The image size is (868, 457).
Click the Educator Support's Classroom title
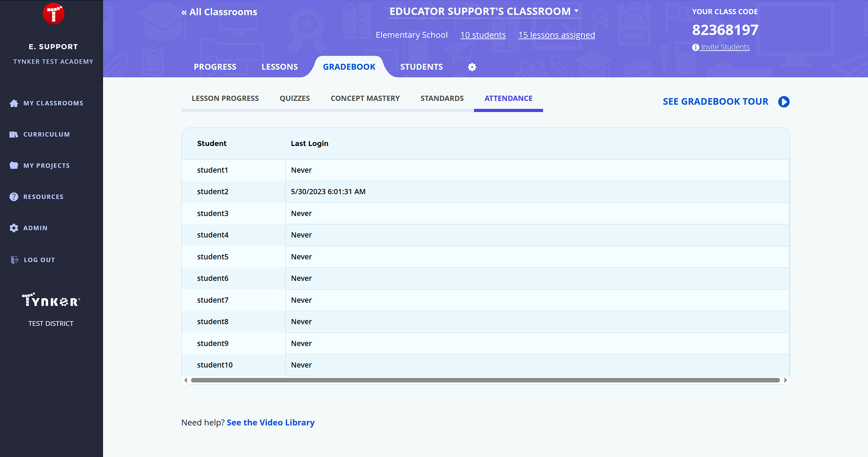click(480, 11)
